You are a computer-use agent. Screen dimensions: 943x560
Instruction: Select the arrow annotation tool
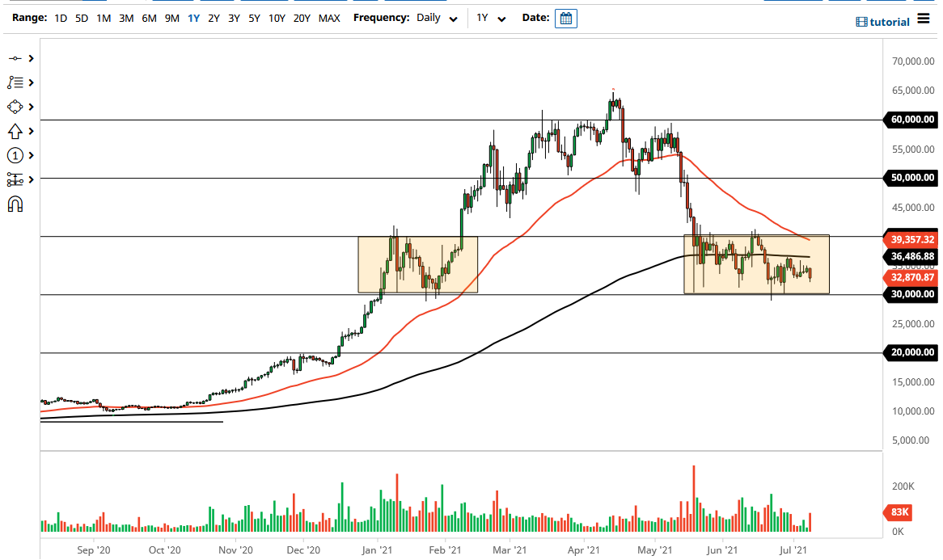click(16, 131)
